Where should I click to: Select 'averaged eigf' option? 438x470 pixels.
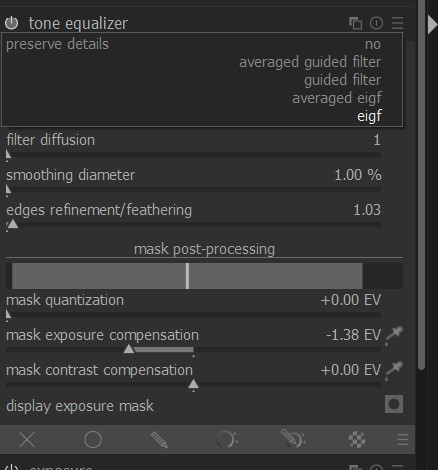(x=337, y=98)
